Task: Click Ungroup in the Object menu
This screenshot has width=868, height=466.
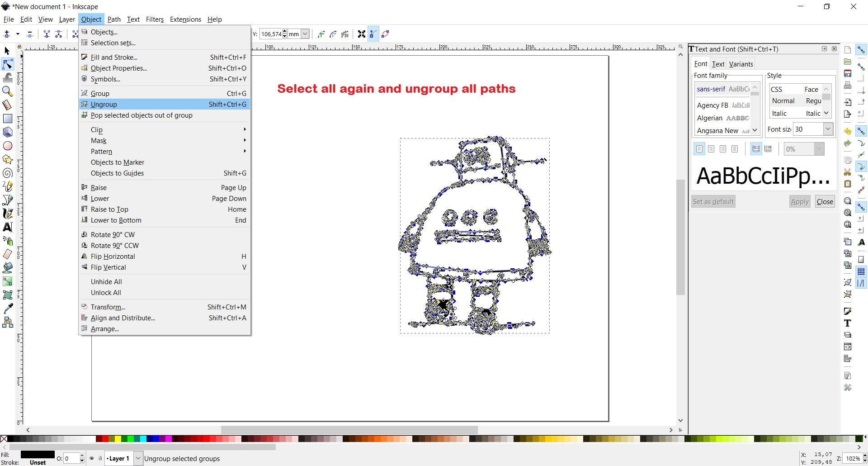Action: (x=104, y=105)
